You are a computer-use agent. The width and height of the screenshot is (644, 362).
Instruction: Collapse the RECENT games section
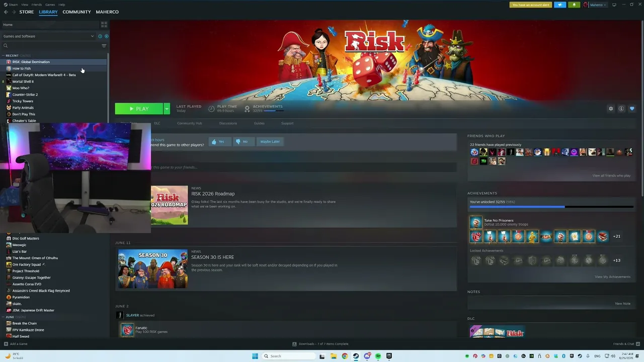click(4, 55)
